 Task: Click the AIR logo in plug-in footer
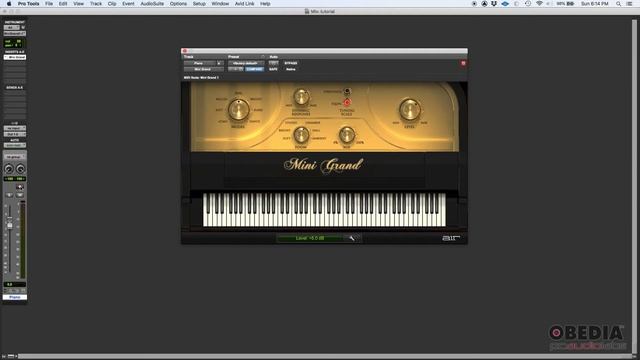point(451,238)
